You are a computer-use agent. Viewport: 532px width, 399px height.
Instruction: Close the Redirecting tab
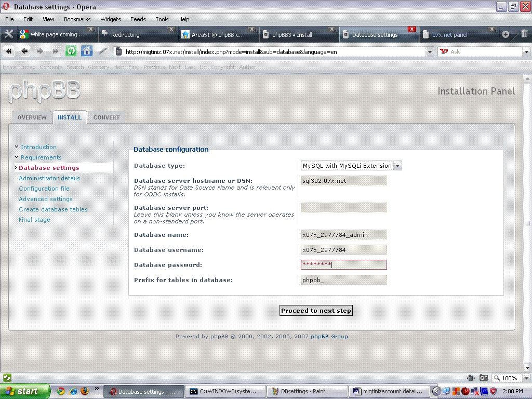[x=171, y=29]
